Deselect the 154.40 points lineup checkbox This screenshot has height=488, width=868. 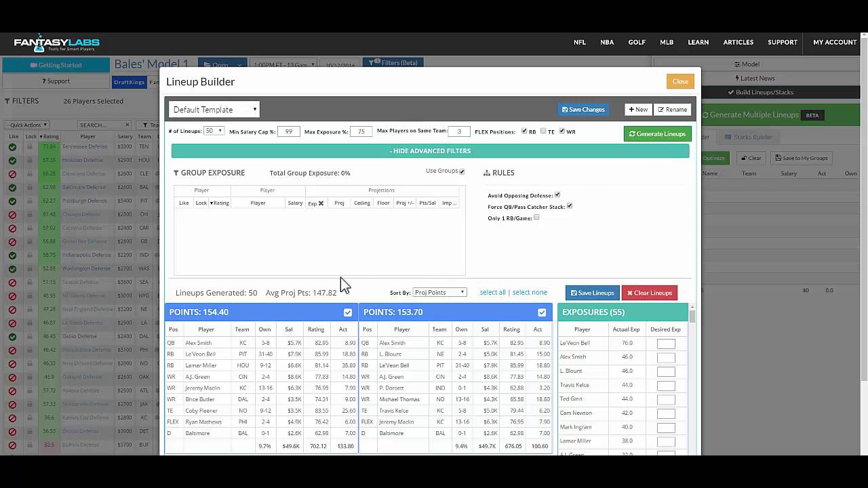click(348, 312)
